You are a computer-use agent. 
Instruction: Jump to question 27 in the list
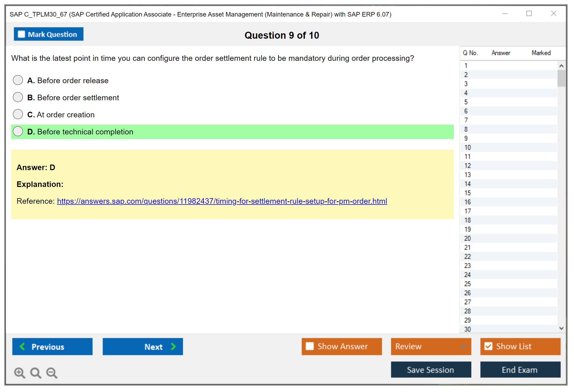pos(467,302)
